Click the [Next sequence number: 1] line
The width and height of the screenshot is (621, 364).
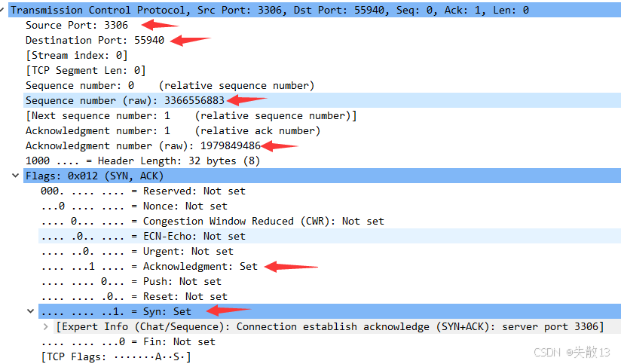point(191,115)
